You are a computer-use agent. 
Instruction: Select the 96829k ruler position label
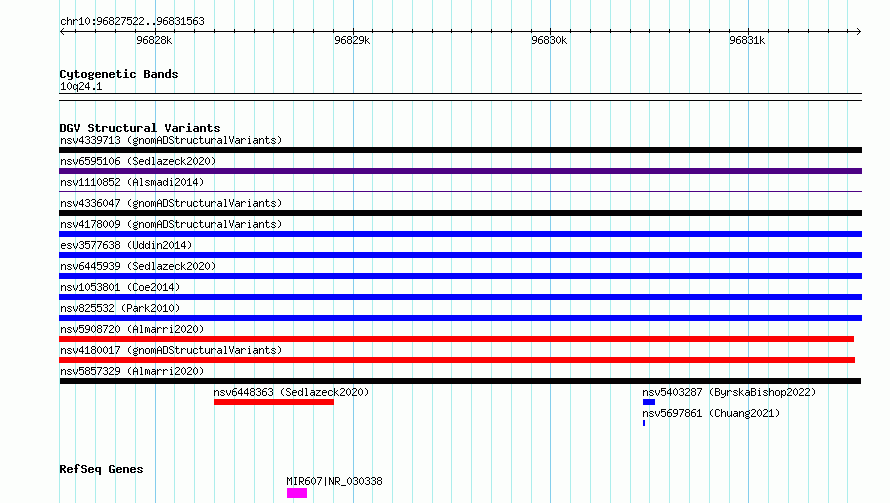tap(352, 40)
